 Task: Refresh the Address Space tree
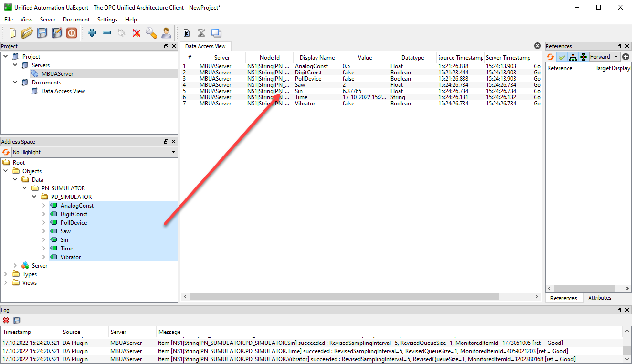(x=6, y=152)
